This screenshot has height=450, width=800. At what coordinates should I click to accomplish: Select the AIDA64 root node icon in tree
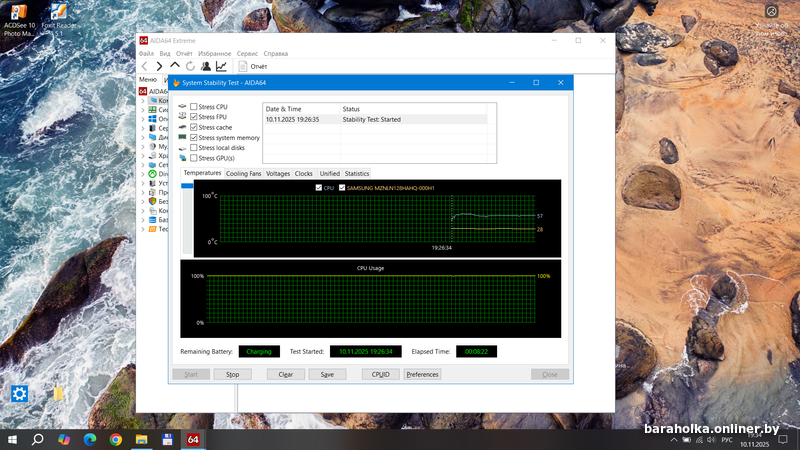coord(143,91)
